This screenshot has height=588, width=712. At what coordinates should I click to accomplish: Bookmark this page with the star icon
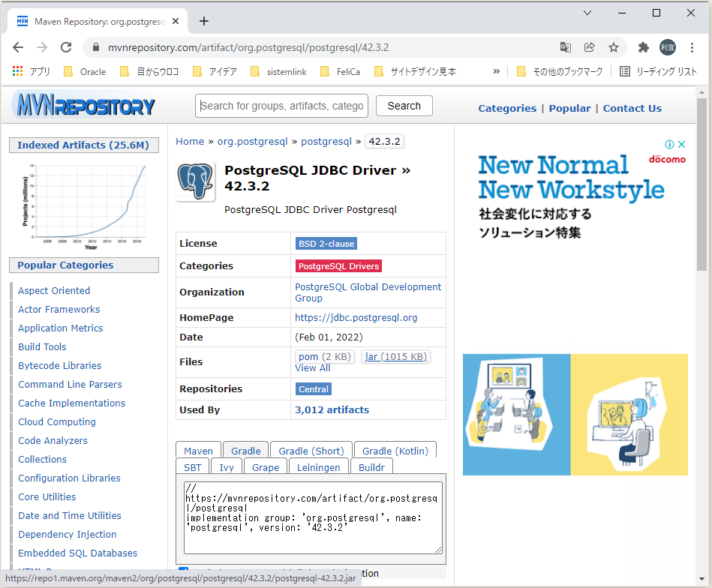[x=614, y=46]
